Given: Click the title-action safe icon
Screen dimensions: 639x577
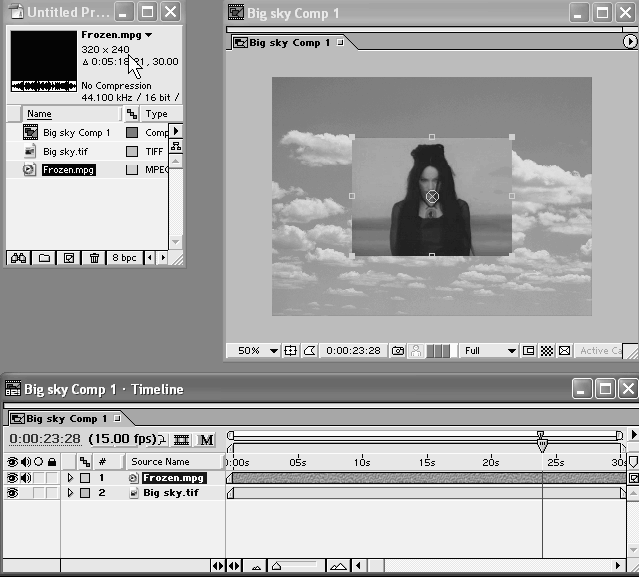Looking at the screenshot, I should click(291, 351).
